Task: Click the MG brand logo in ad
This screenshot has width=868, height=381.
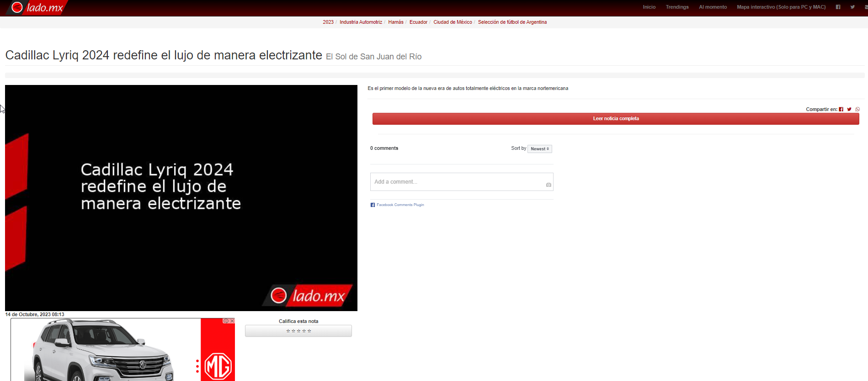Action: (218, 365)
